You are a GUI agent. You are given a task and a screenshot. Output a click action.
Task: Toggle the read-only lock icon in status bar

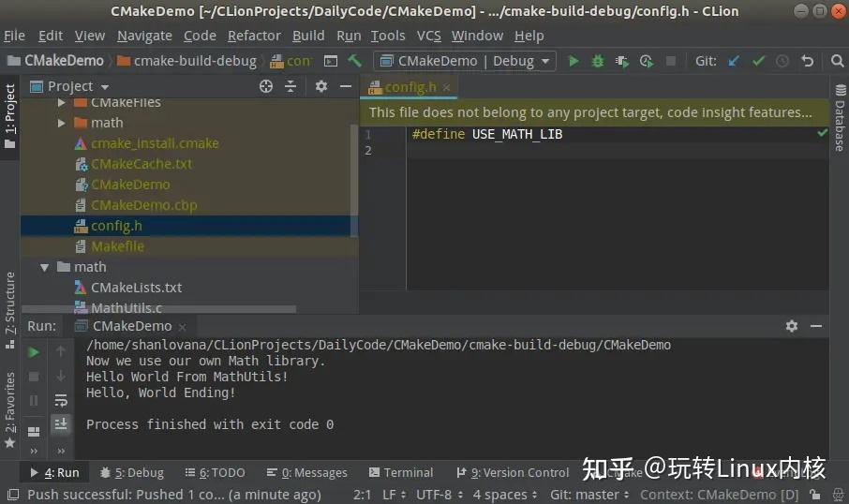pyautogui.click(x=814, y=494)
